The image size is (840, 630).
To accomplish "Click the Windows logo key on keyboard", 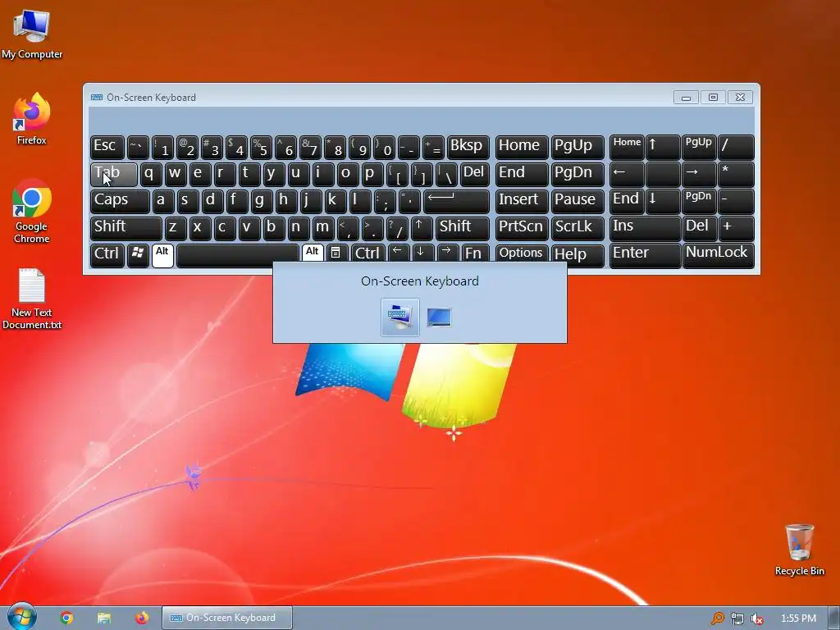I will click(x=138, y=254).
